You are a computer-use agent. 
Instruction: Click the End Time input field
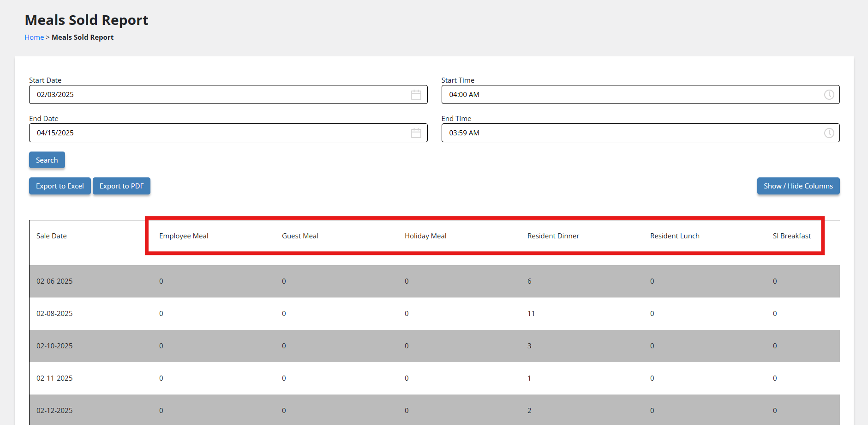[641, 133]
